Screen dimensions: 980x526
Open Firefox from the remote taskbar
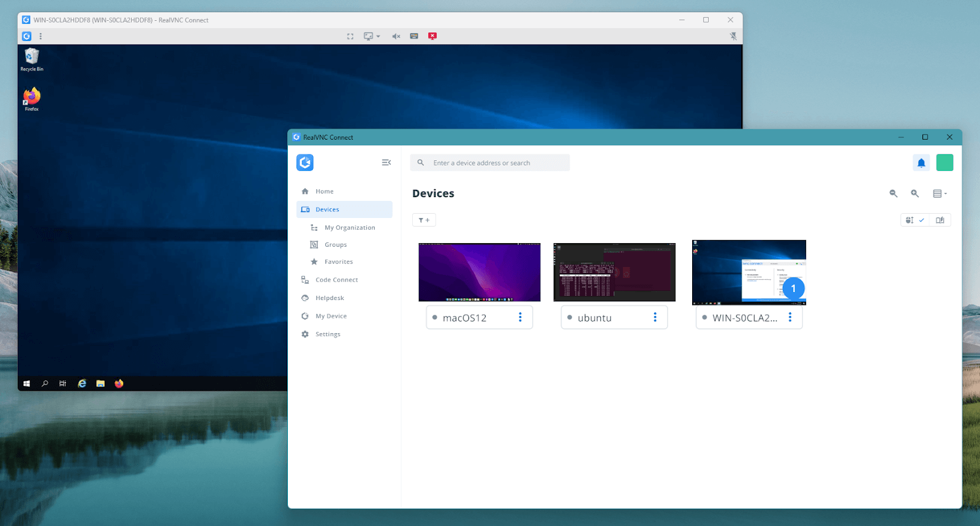pyautogui.click(x=119, y=384)
